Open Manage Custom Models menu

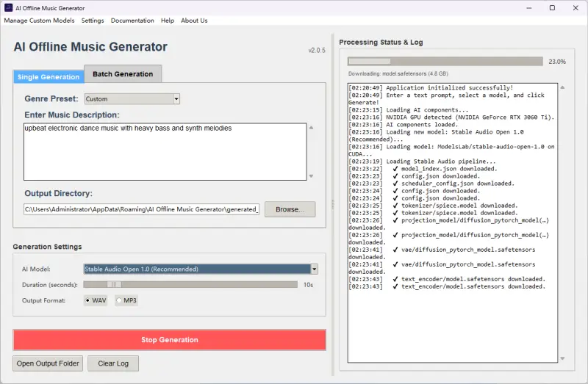[x=39, y=21]
